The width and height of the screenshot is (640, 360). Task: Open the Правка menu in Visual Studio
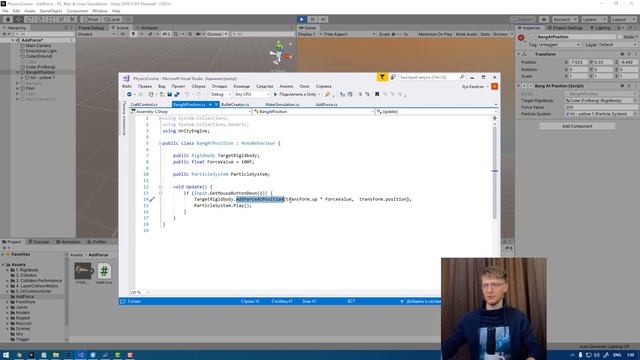145,87
